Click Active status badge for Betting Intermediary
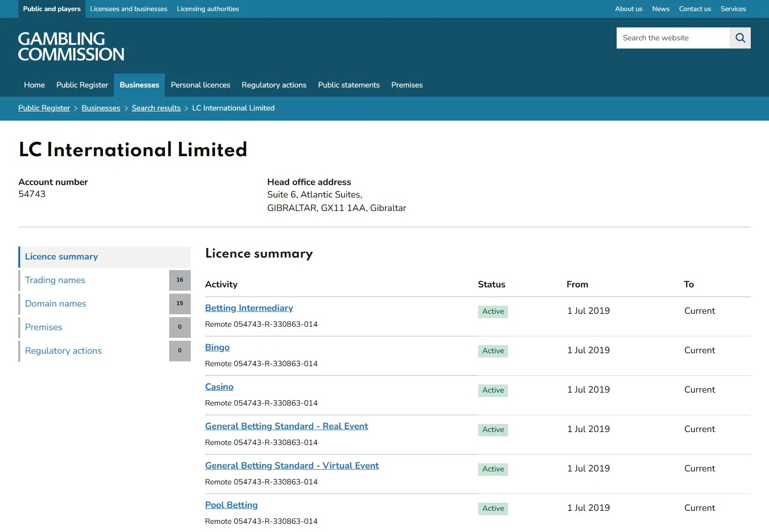The image size is (769, 532). pyautogui.click(x=493, y=311)
